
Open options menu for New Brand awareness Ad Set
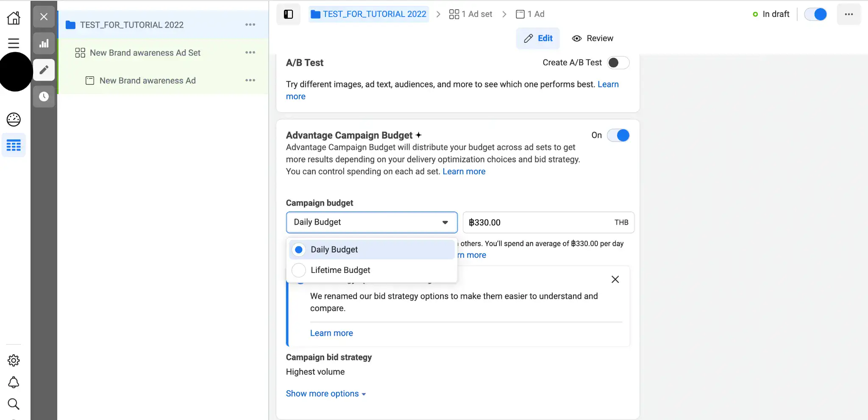click(250, 52)
